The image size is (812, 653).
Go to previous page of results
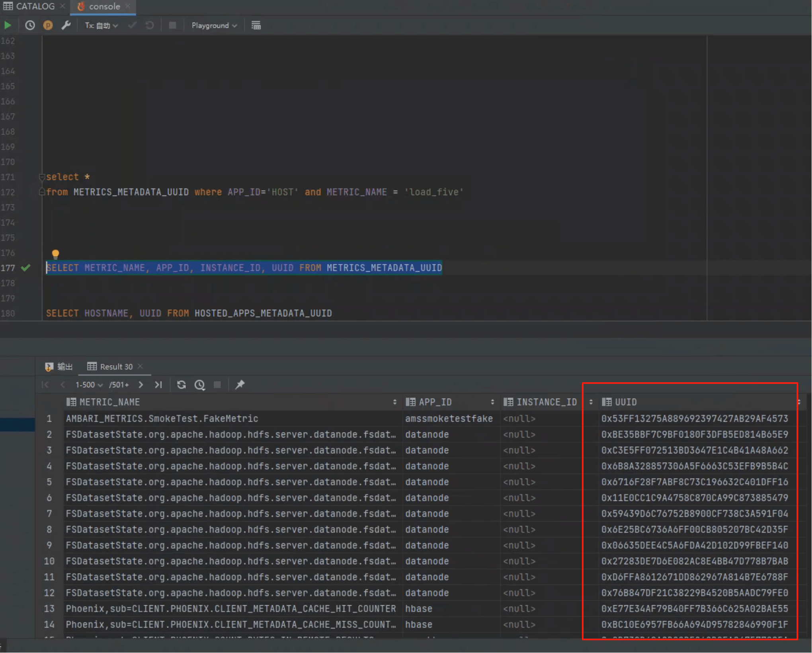62,385
